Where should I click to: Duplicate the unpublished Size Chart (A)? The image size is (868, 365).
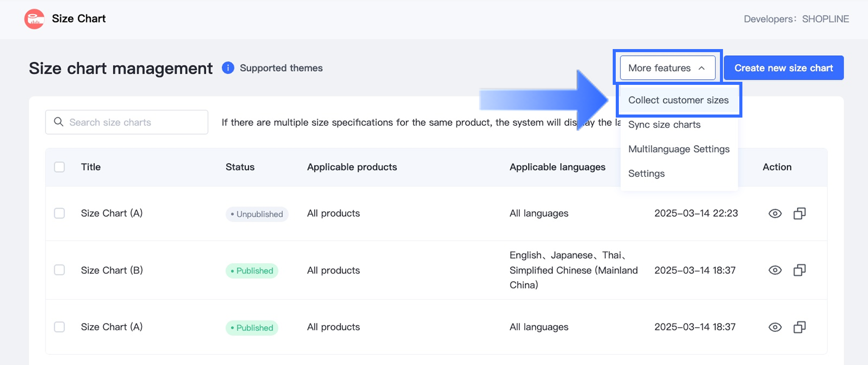[799, 214]
